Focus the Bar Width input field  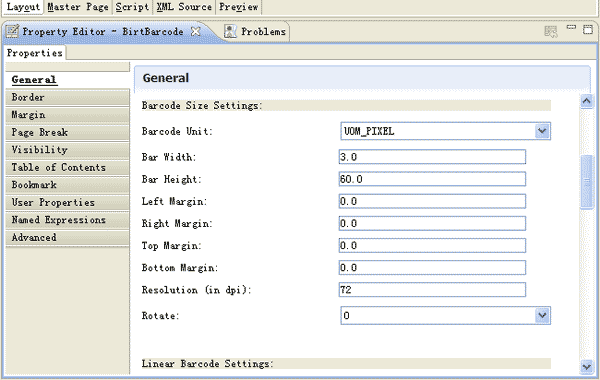pos(432,157)
